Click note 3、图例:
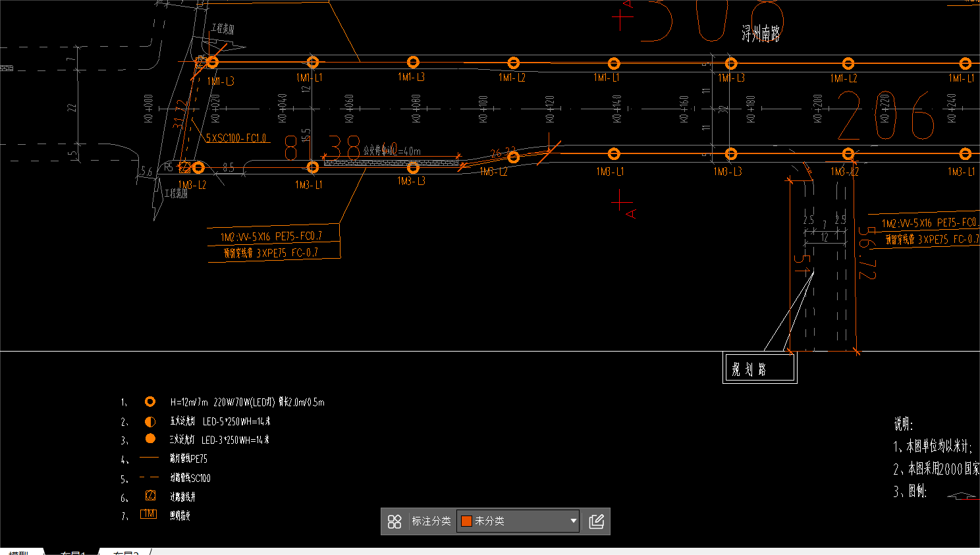 [910, 491]
